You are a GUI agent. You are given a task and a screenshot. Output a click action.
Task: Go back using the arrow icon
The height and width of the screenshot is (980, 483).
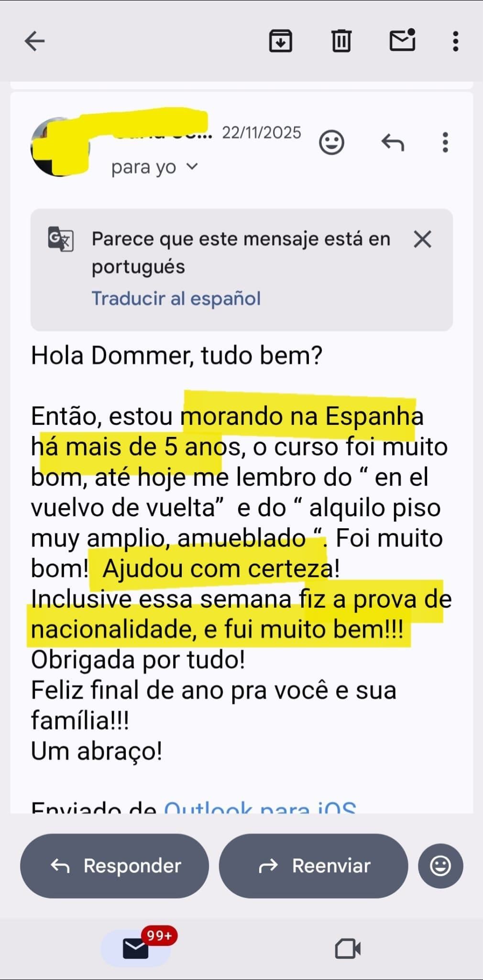coord(34,41)
